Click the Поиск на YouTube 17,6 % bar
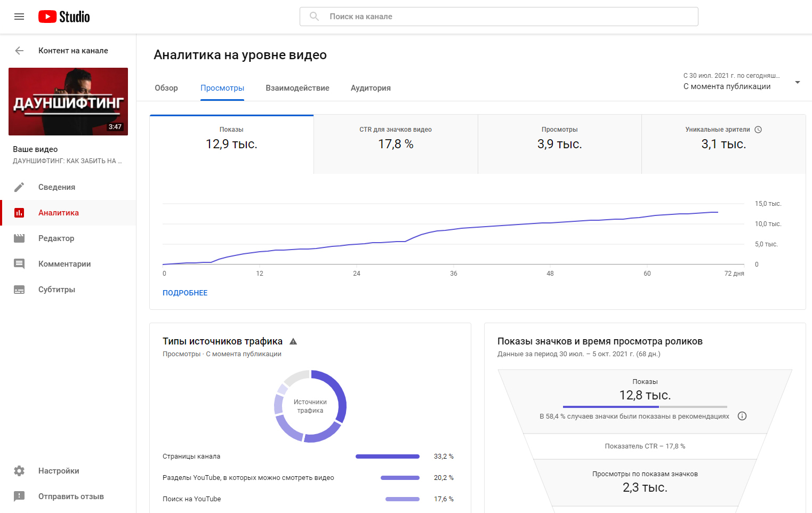This screenshot has width=812, height=513. (x=403, y=499)
